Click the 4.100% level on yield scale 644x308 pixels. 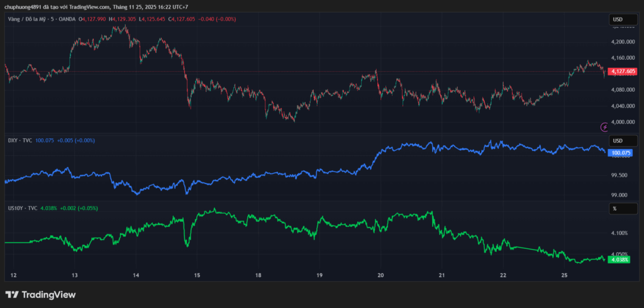pos(619,233)
